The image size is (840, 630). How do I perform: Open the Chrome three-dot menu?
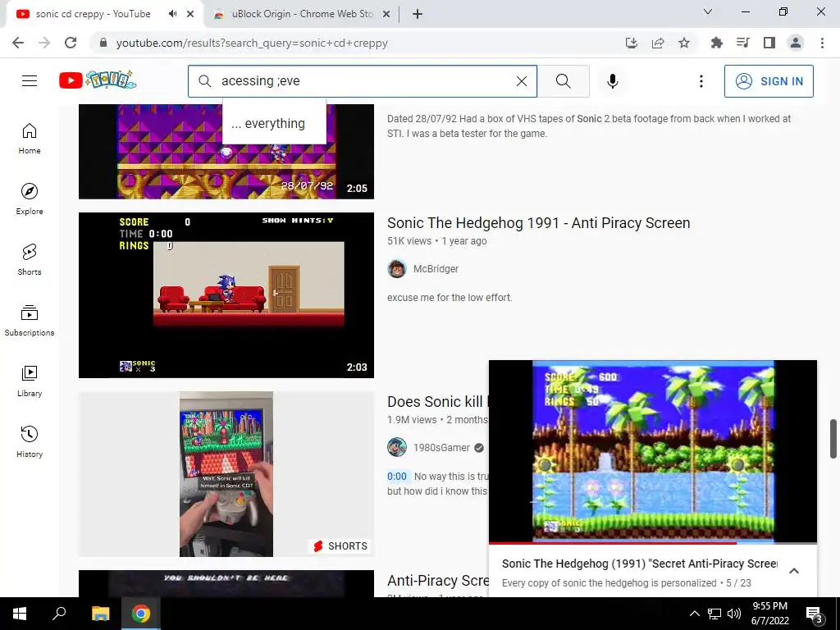(x=822, y=43)
